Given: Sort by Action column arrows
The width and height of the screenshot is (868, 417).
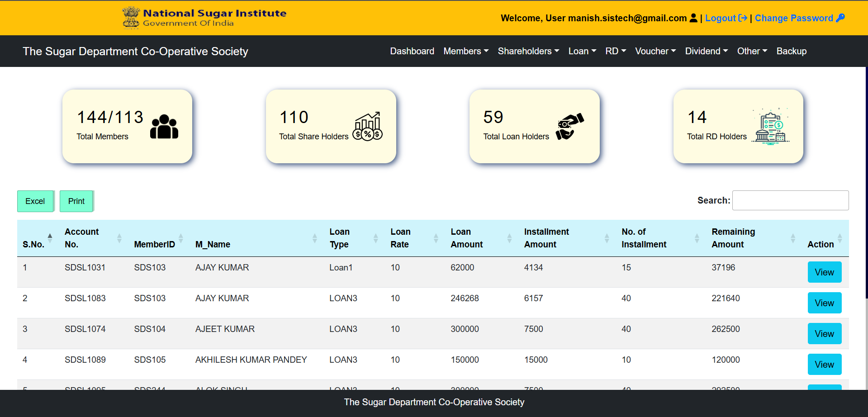Looking at the screenshot, I should point(840,238).
